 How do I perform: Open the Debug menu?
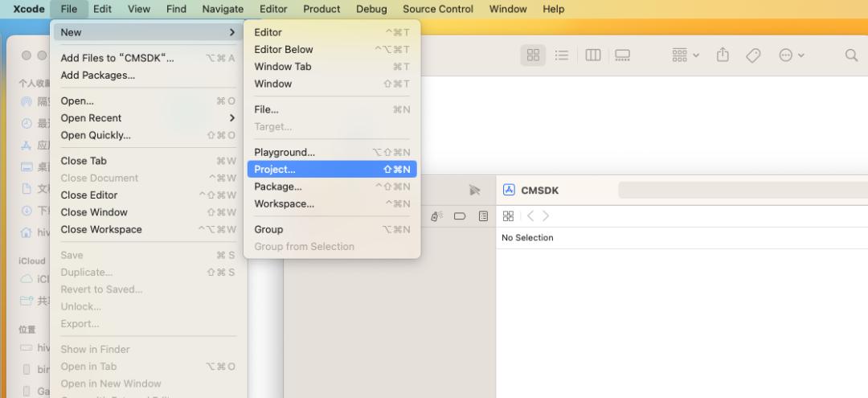pos(371,9)
